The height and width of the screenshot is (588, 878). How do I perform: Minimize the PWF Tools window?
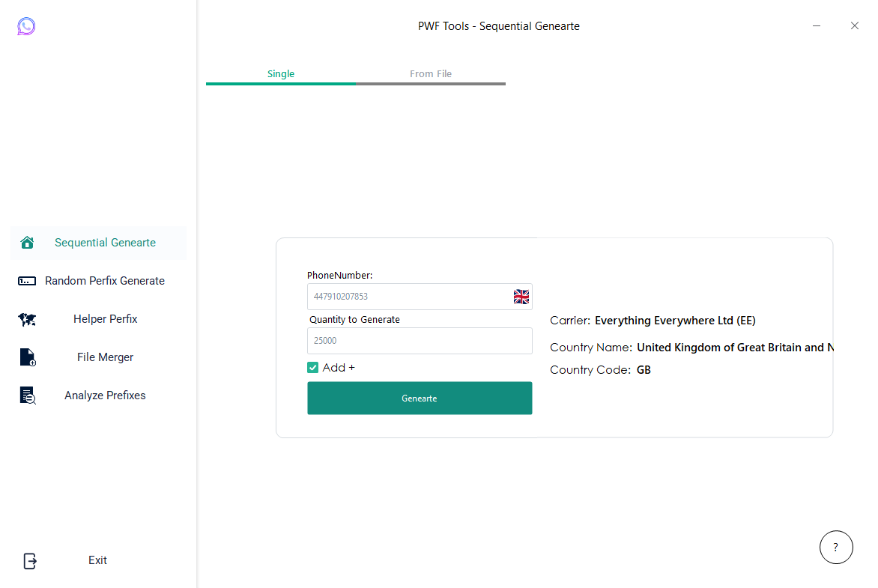tap(817, 25)
